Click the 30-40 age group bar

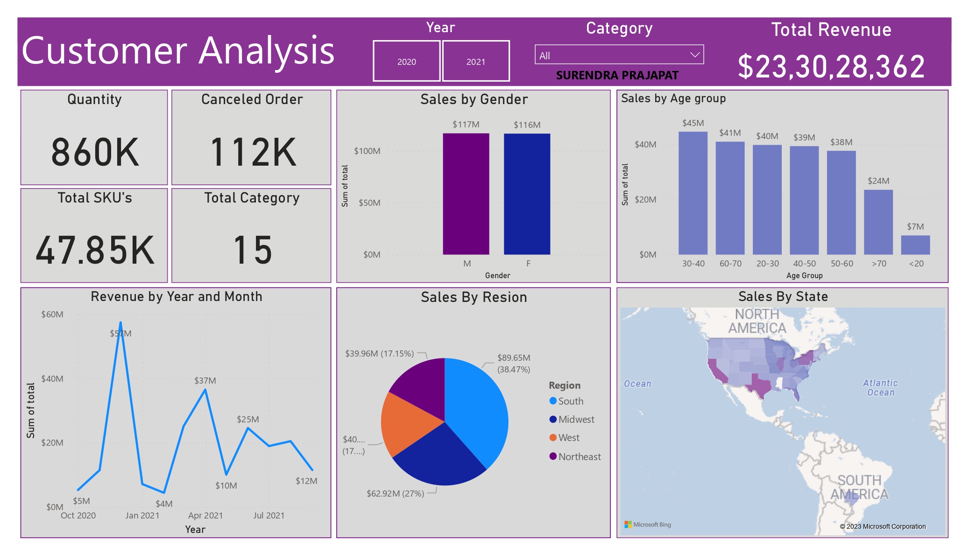[693, 194]
